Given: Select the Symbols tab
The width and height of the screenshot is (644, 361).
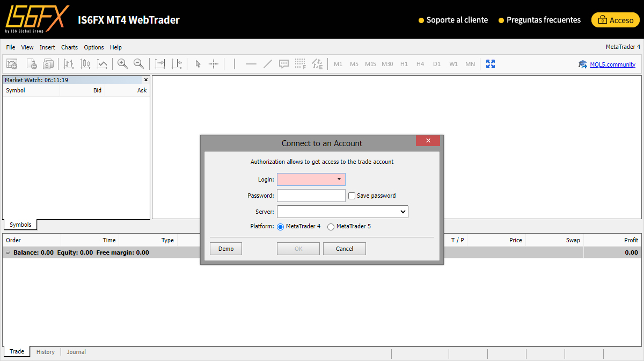Looking at the screenshot, I should [x=20, y=225].
